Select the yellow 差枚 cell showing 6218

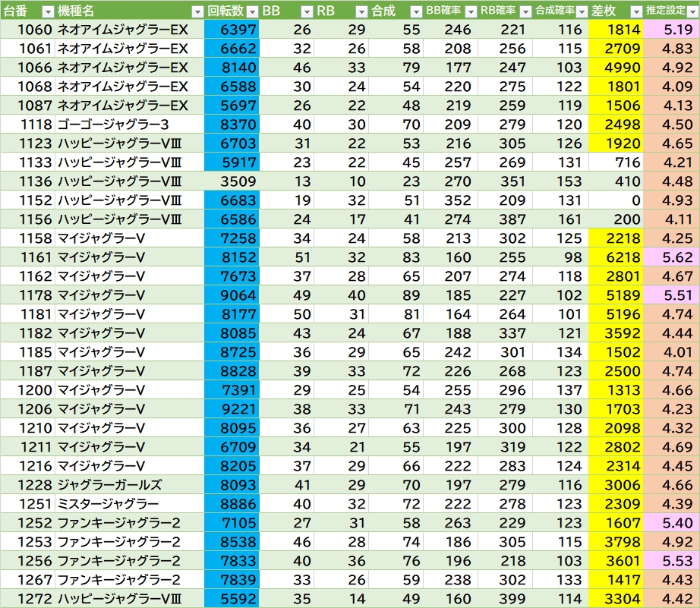click(615, 257)
